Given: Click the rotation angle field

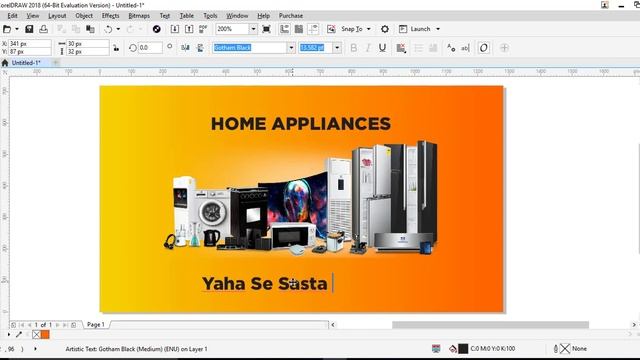Looking at the screenshot, I should click(150, 48).
